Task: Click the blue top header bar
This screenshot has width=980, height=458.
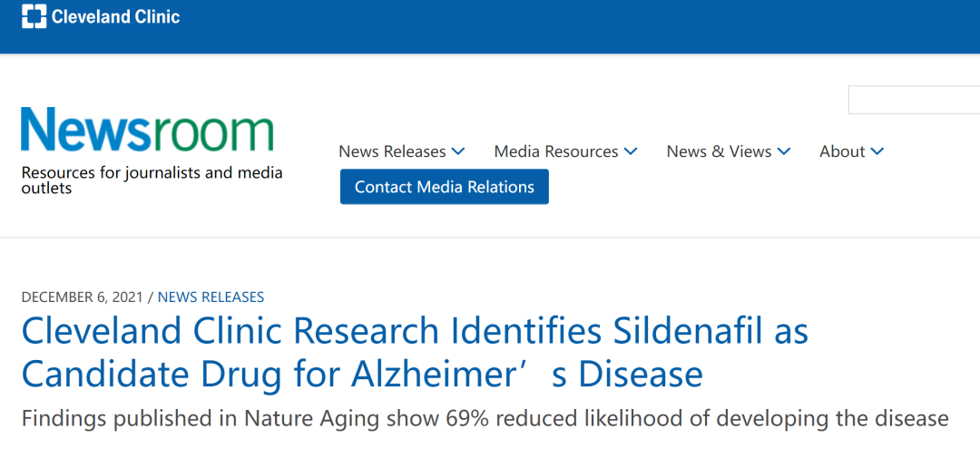Action: point(490,27)
